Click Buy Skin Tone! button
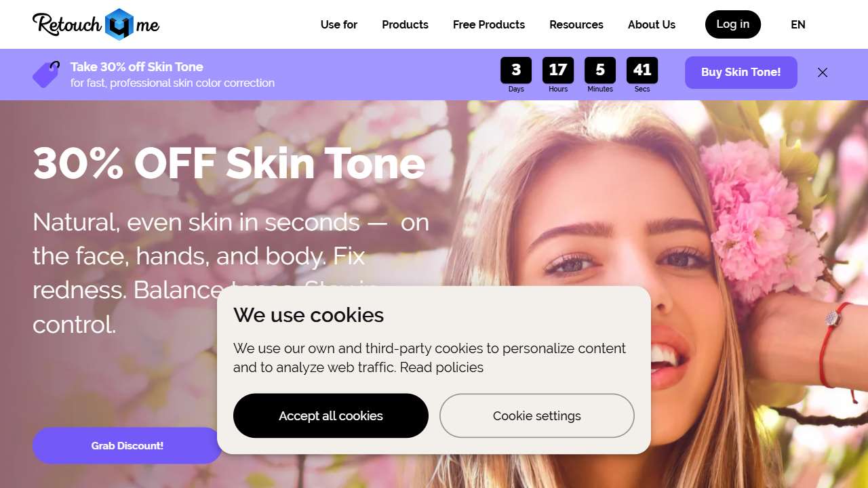Screen dimensions: 868x488 coord(741,73)
